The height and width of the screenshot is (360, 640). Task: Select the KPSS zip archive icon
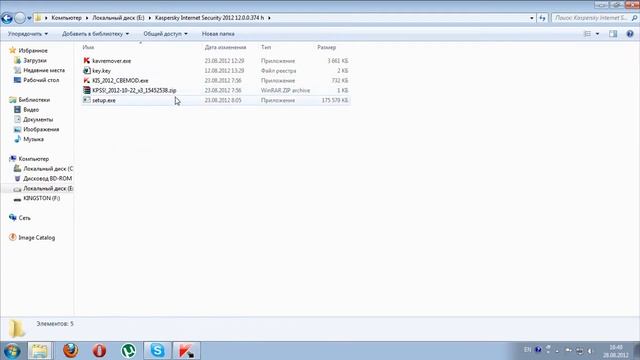(87, 90)
